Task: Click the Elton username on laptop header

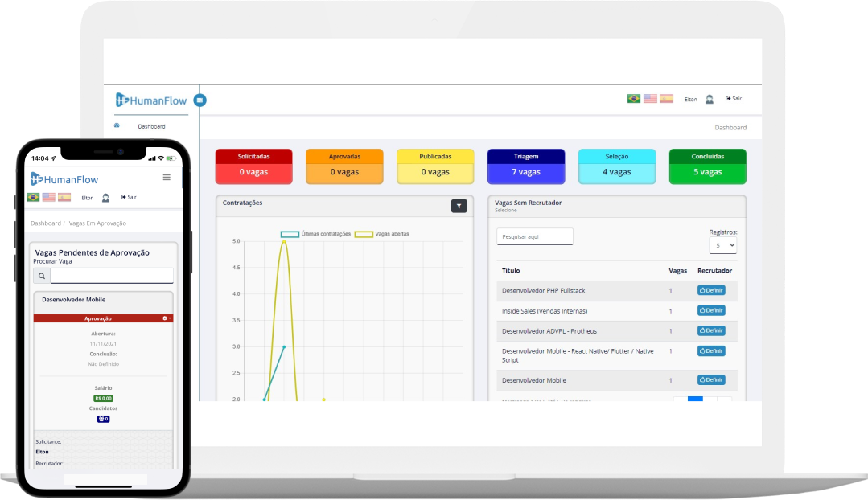Action: pos(690,100)
